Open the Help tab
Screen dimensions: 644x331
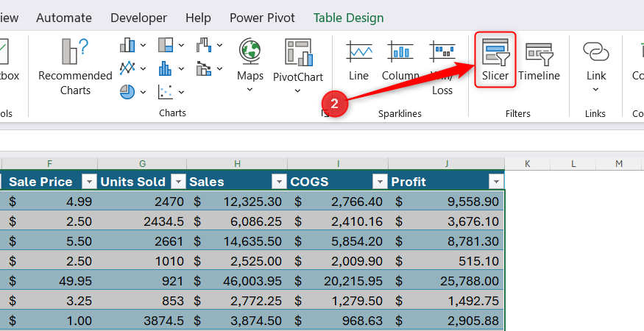[x=199, y=18]
